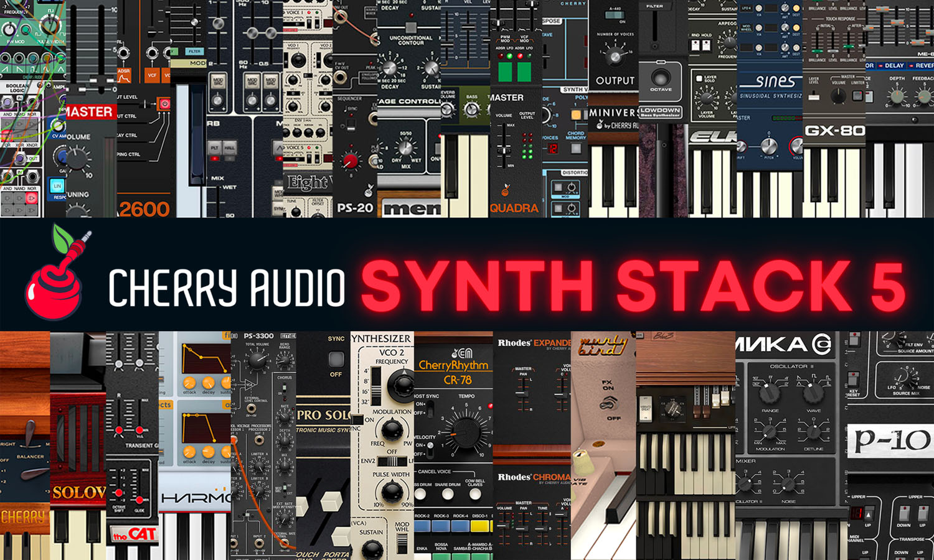
Task: Toggle the CHORD MEMORY button
Action: click(576, 149)
